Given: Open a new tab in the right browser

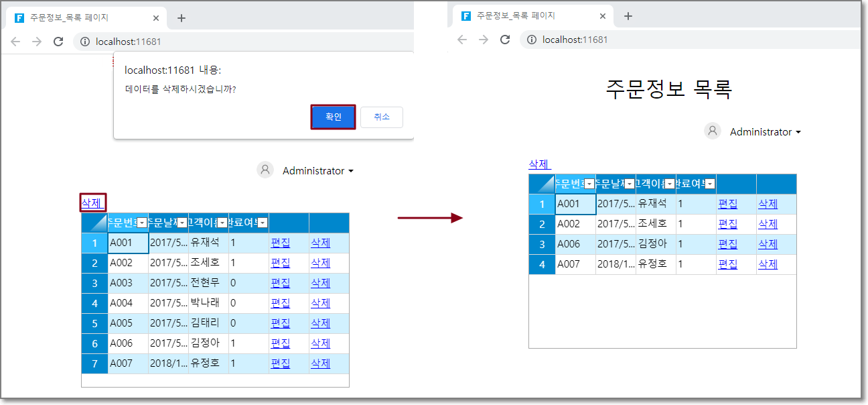Looking at the screenshot, I should pos(628,17).
